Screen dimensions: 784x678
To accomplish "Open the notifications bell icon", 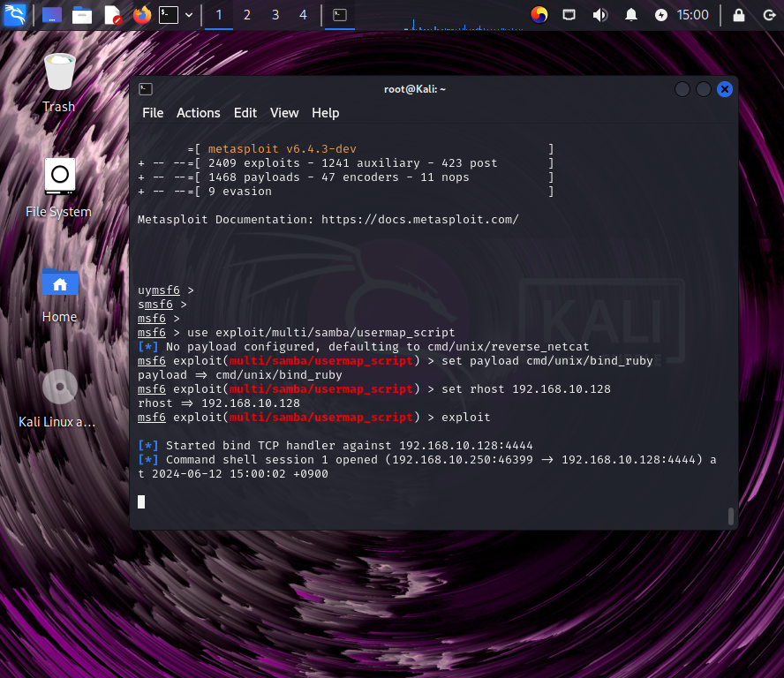I will [x=631, y=15].
